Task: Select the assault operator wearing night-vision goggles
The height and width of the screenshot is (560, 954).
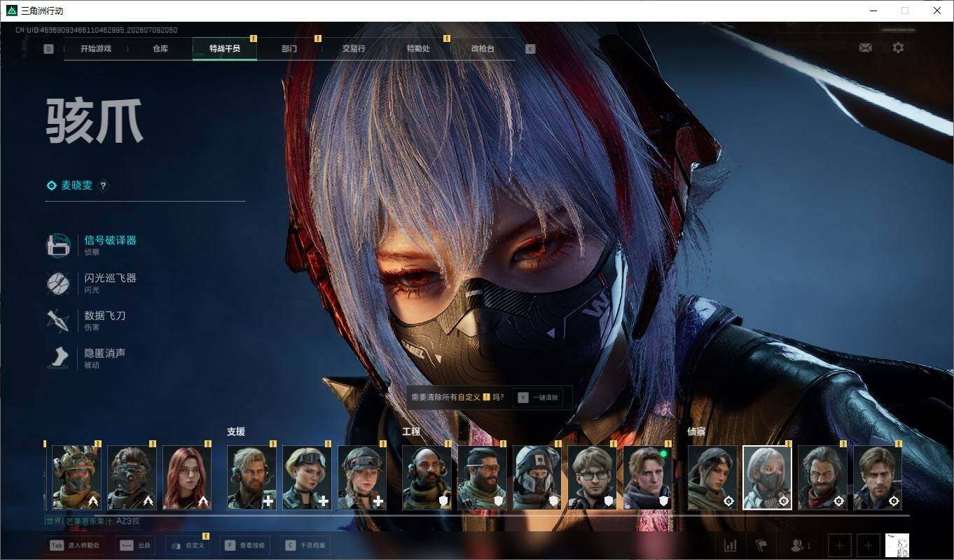Action: pyautogui.click(x=132, y=478)
